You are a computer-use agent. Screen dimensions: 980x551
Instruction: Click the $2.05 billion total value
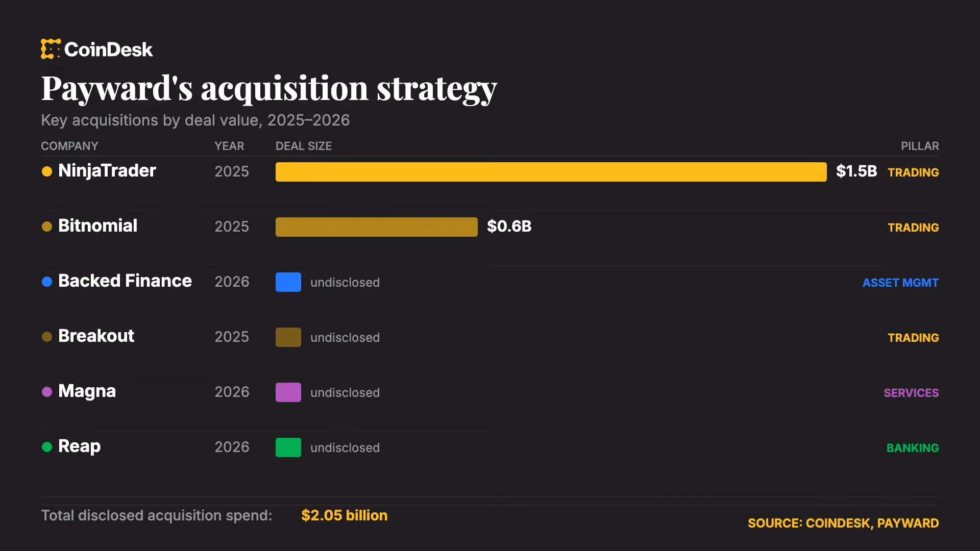coord(345,515)
